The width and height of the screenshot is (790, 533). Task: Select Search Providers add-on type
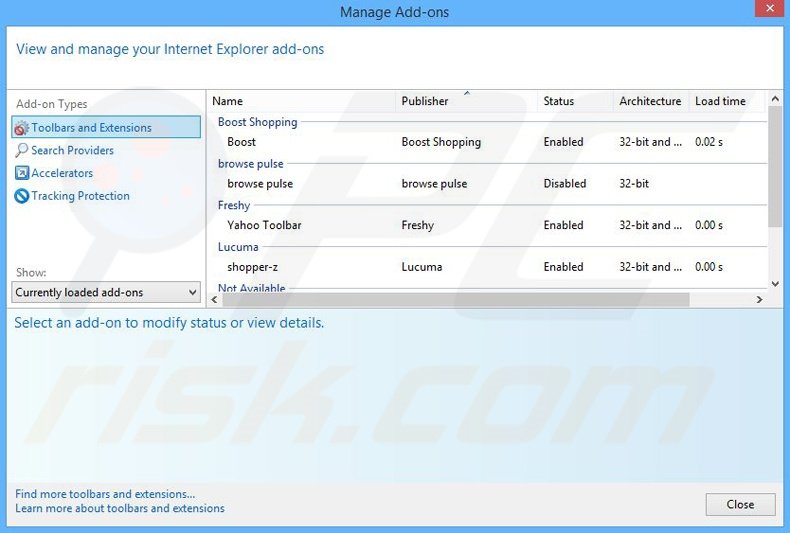[x=73, y=150]
